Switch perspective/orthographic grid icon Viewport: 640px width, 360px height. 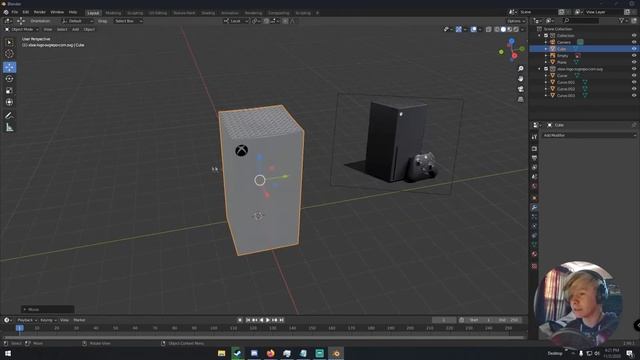pos(520,99)
